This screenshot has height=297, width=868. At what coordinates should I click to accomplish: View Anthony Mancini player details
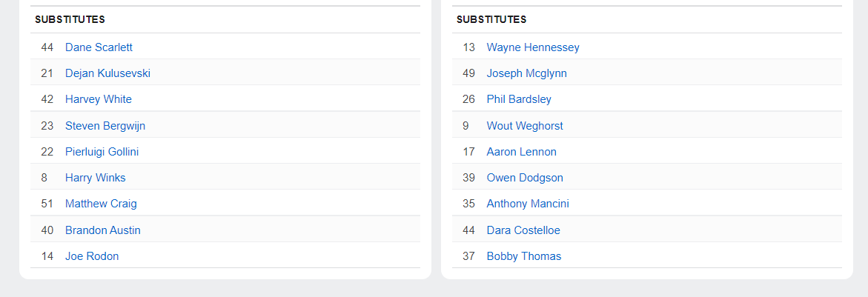pyautogui.click(x=528, y=204)
